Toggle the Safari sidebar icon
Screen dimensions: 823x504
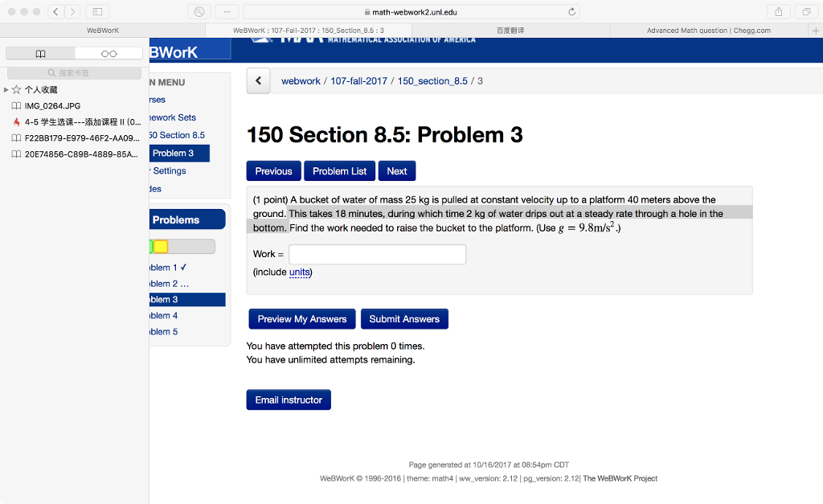click(x=98, y=12)
